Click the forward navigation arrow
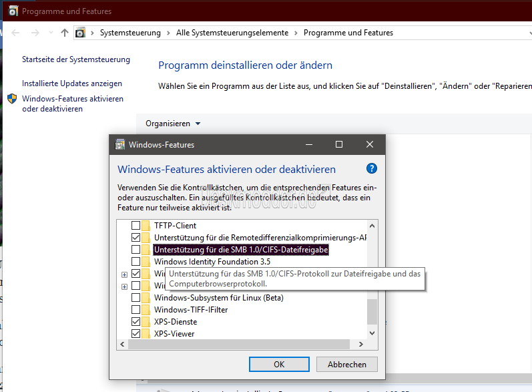The image size is (532, 392). pyautogui.click(x=35, y=33)
